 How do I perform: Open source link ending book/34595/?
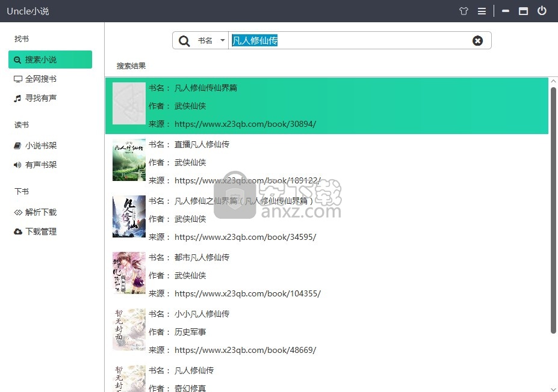click(x=245, y=237)
